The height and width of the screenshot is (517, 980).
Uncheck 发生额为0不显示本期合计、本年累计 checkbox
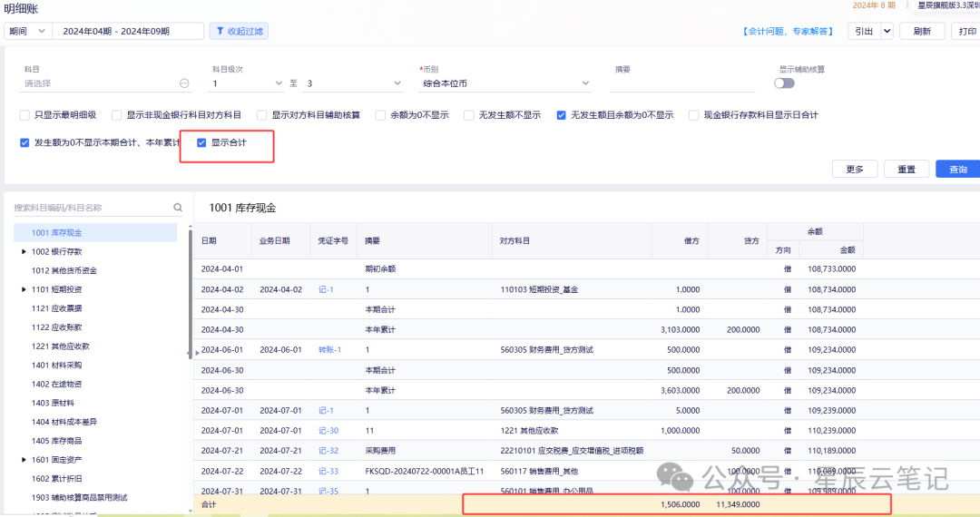(x=24, y=142)
